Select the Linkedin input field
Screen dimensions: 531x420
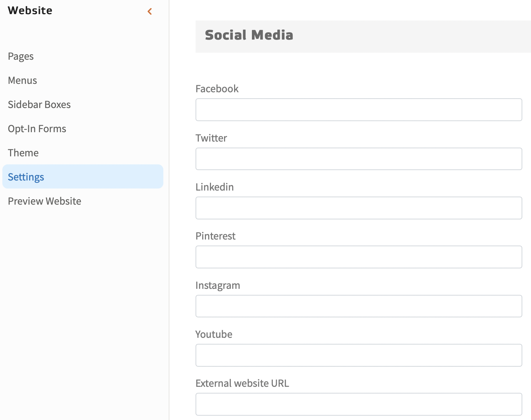359,208
